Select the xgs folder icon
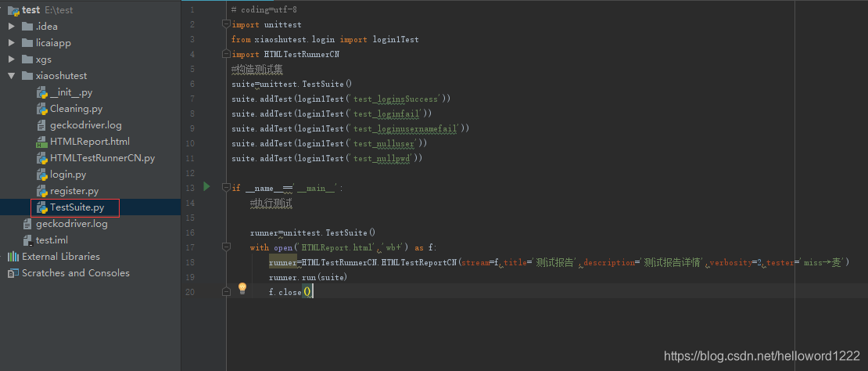The height and width of the screenshot is (371, 868). (27, 59)
